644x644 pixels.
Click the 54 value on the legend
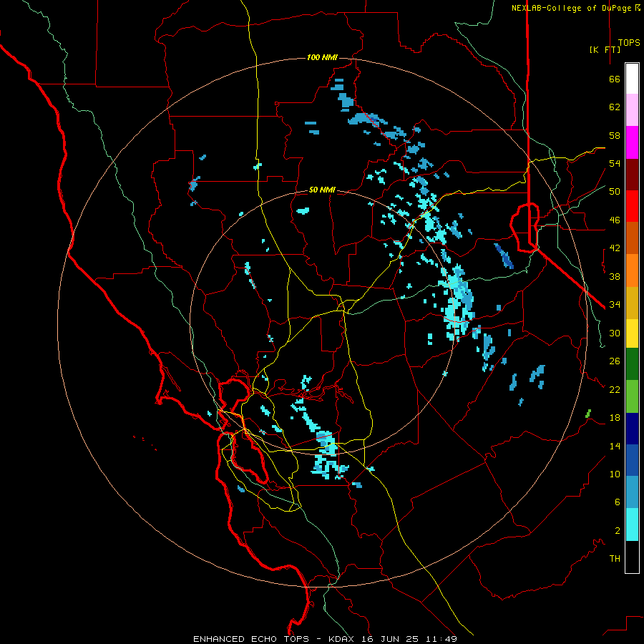tap(615, 163)
